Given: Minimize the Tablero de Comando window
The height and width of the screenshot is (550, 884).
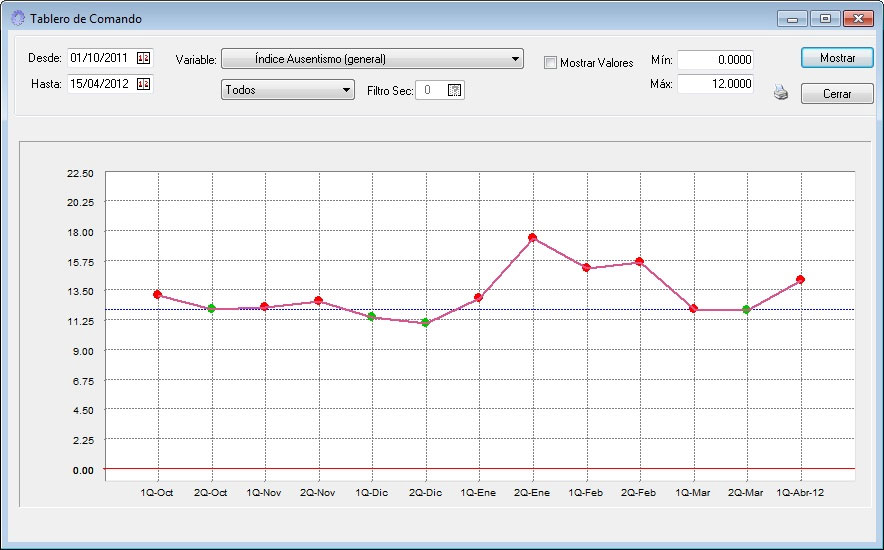Looking at the screenshot, I should [x=794, y=18].
